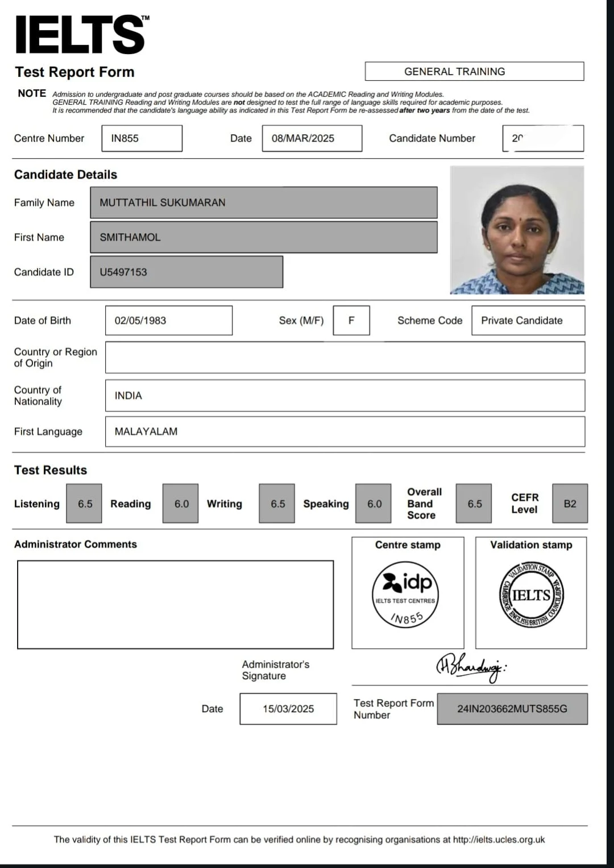The width and height of the screenshot is (614, 868).
Task: Click the note line starting 'Admission to undergraduate'
Action: click(x=248, y=94)
